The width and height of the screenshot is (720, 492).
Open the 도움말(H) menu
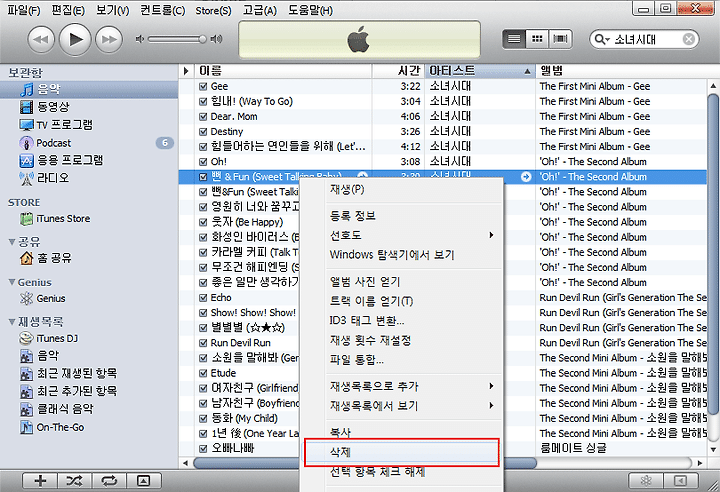310,10
